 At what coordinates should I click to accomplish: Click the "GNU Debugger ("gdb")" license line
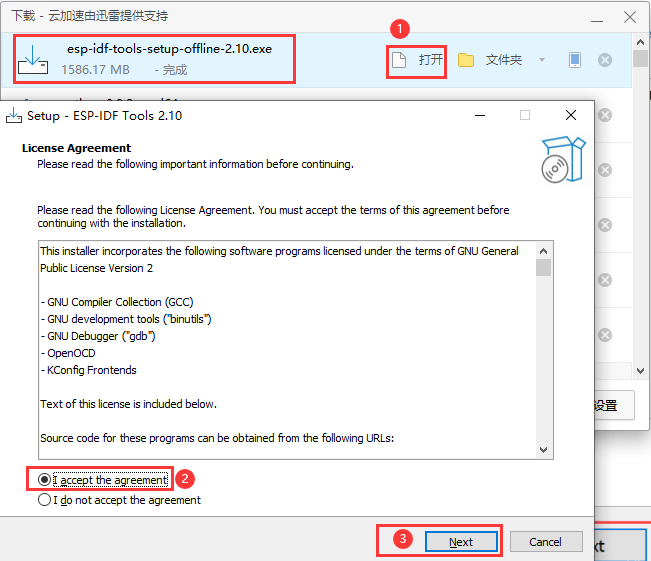[x=98, y=336]
